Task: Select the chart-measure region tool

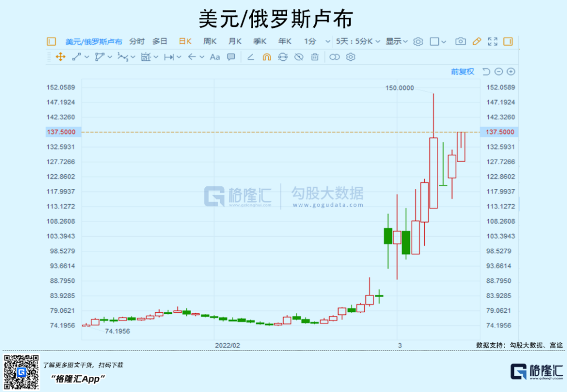Action: (x=146, y=57)
